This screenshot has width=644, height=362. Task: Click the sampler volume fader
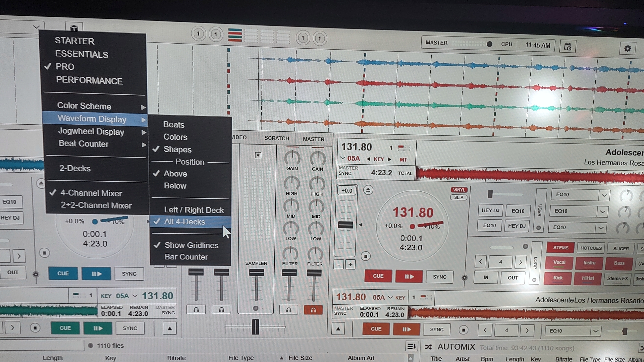pyautogui.click(x=256, y=273)
